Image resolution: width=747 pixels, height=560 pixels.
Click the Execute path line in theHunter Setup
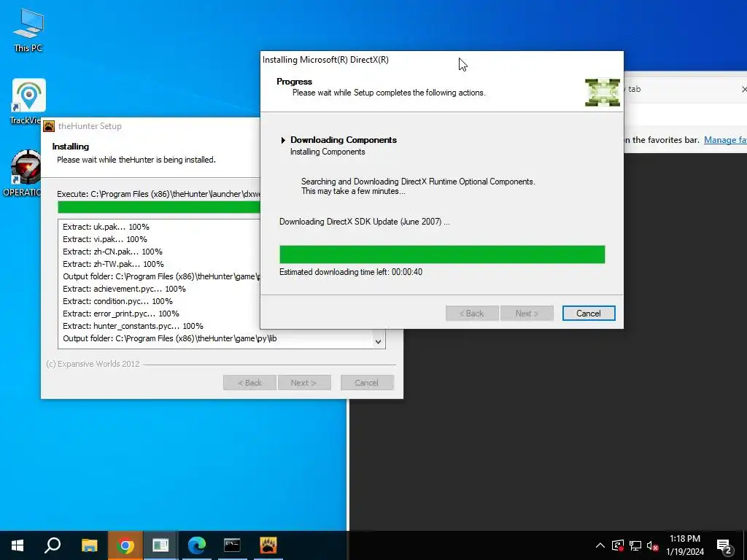pyautogui.click(x=158, y=194)
